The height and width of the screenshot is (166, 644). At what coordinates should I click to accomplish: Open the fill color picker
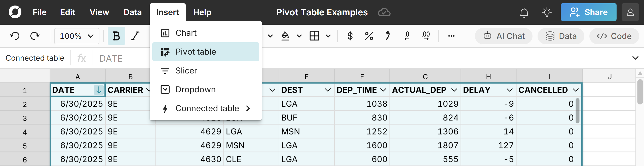tap(285, 36)
